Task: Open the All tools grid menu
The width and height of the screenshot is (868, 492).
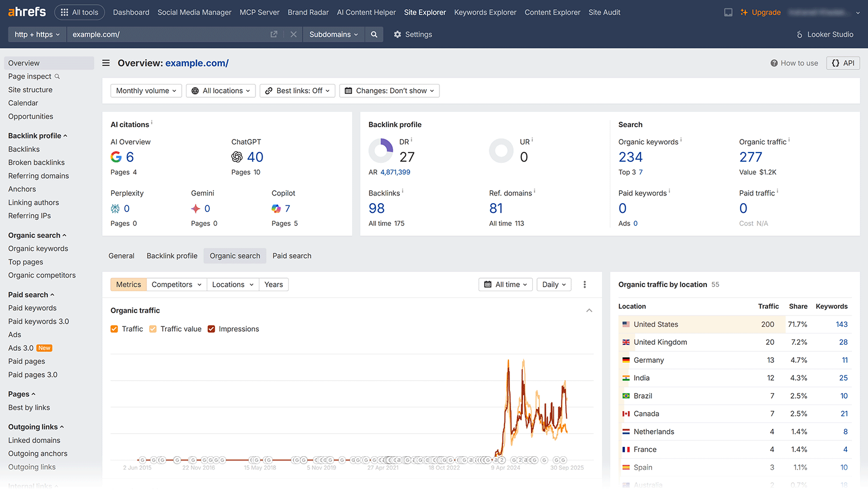Action: 79,12
